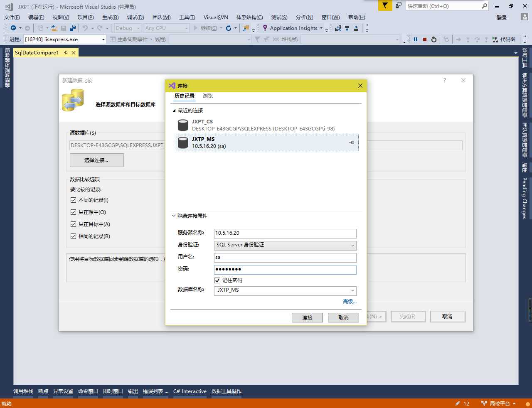This screenshot has width=532, height=408.
Task: Open Code Map from debug toolbar
Action: coord(504,39)
